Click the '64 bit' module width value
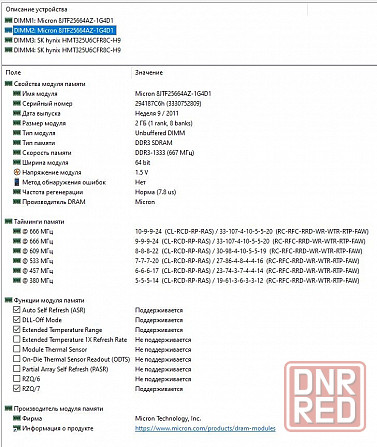This screenshot has height=447, width=377. click(x=143, y=162)
